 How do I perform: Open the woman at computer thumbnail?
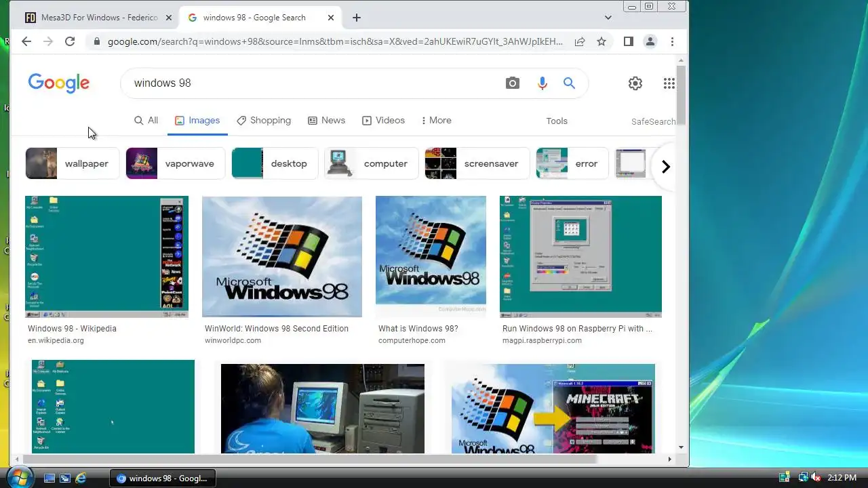click(323, 409)
